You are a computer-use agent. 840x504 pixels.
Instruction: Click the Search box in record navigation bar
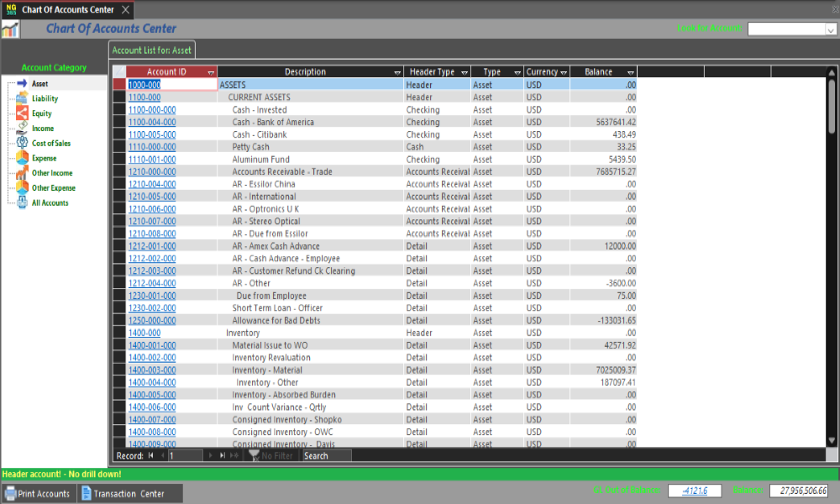pos(326,455)
